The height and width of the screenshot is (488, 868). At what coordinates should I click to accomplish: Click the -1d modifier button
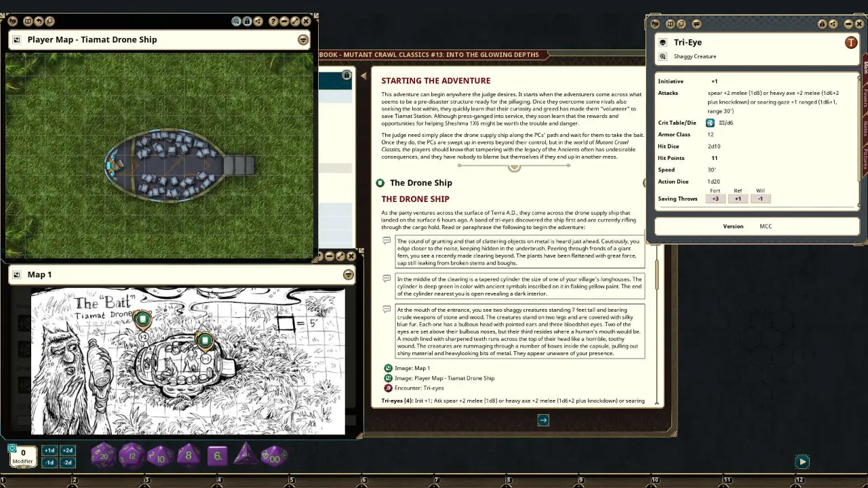tap(50, 463)
